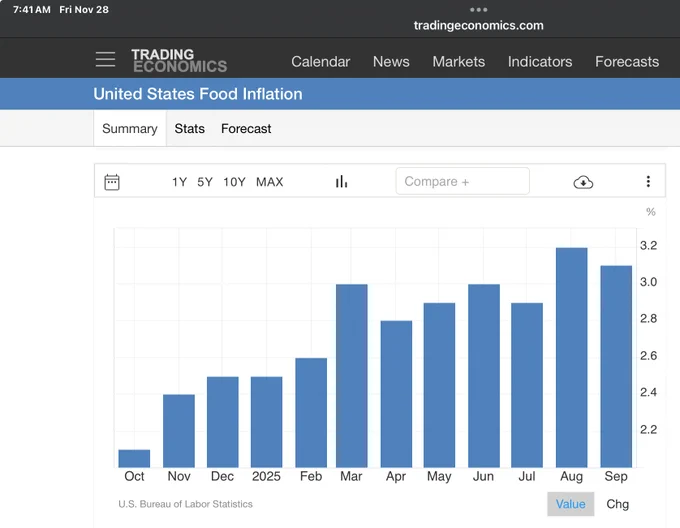Open the Forecast tab

(246, 129)
